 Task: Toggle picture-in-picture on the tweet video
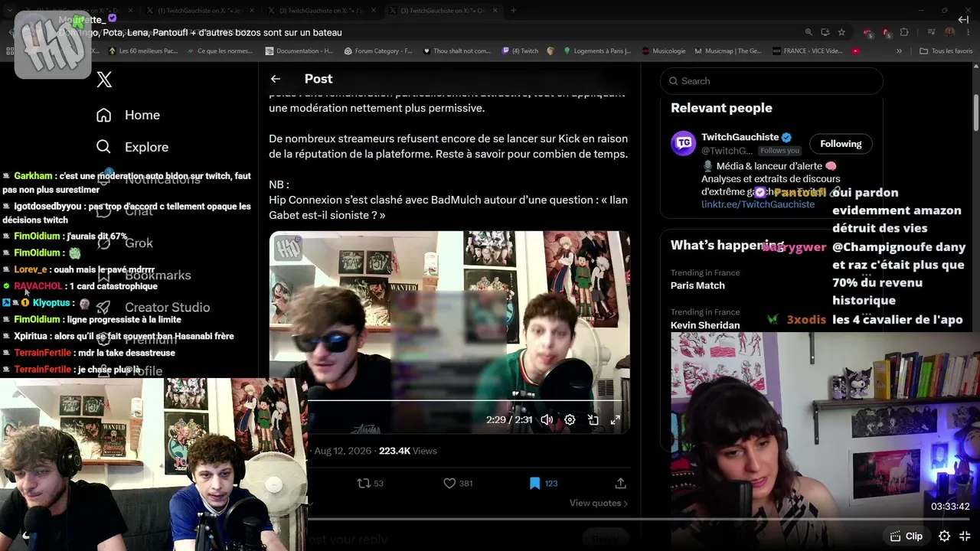coord(593,420)
